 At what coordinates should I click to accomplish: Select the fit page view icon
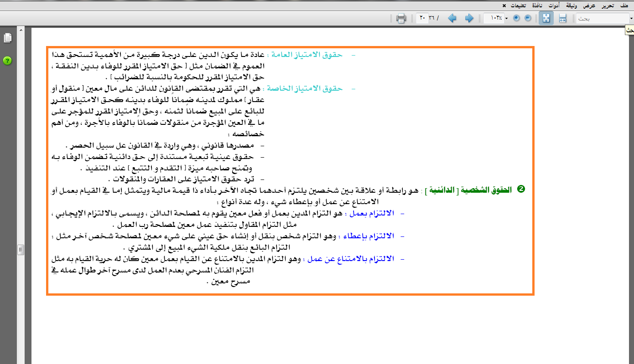pyautogui.click(x=546, y=18)
